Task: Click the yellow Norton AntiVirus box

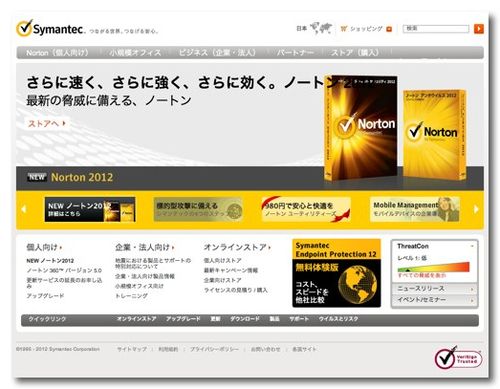Action: [434, 135]
